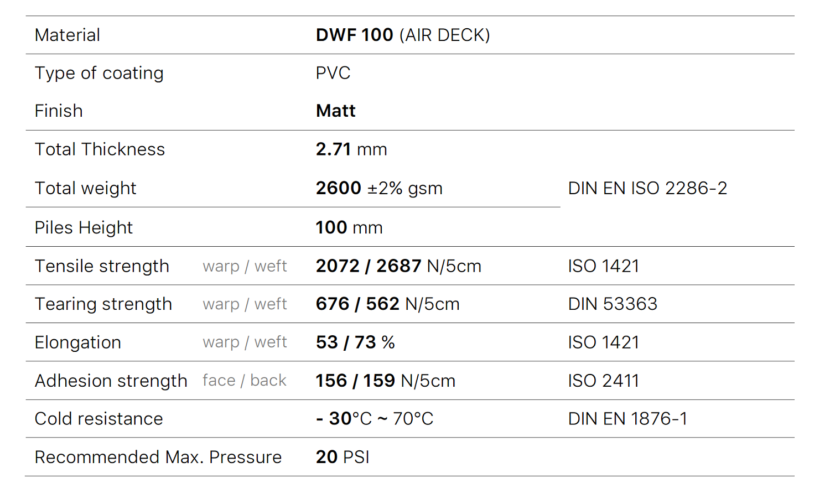This screenshot has width=830, height=504.
Task: Select the Elongation row label
Action: coord(77,342)
